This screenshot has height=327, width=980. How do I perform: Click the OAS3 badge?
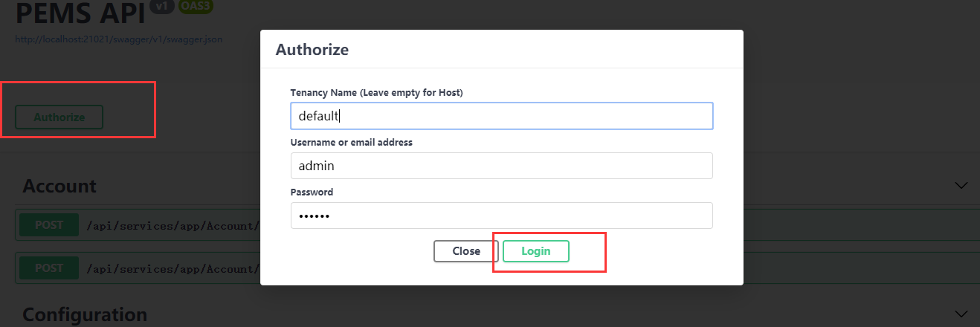[196, 6]
